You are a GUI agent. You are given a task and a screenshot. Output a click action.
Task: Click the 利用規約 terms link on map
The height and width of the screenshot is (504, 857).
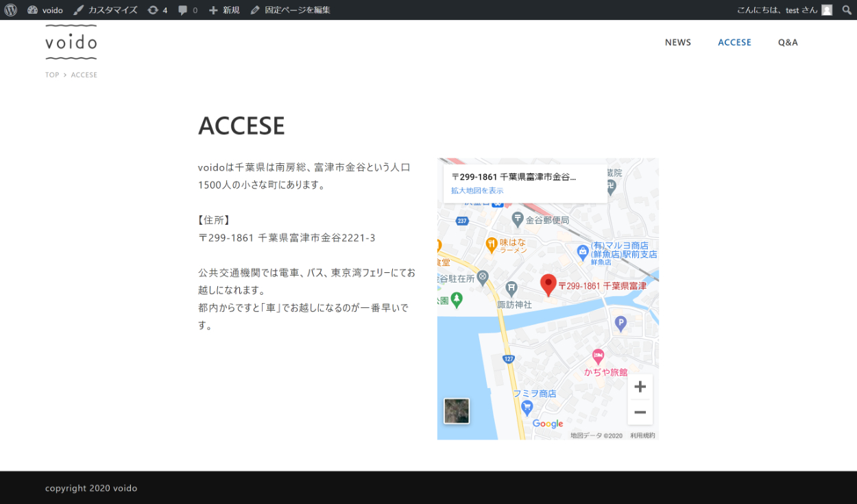coord(642,435)
